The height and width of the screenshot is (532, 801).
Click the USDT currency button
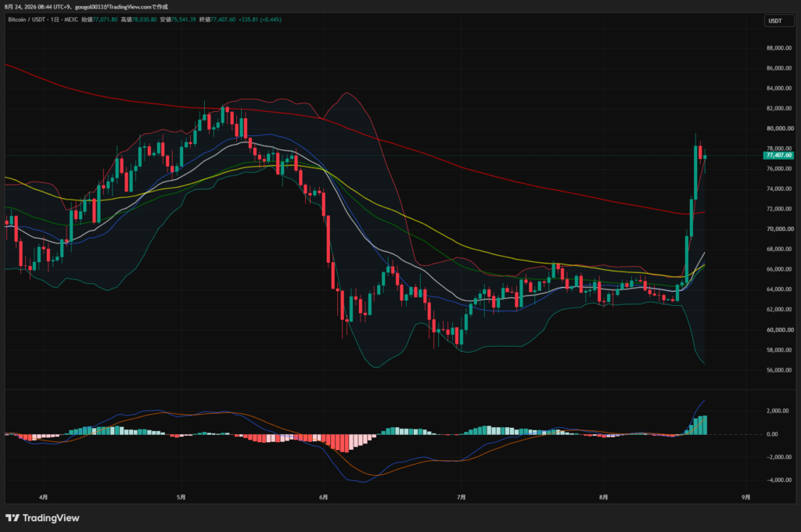(778, 21)
